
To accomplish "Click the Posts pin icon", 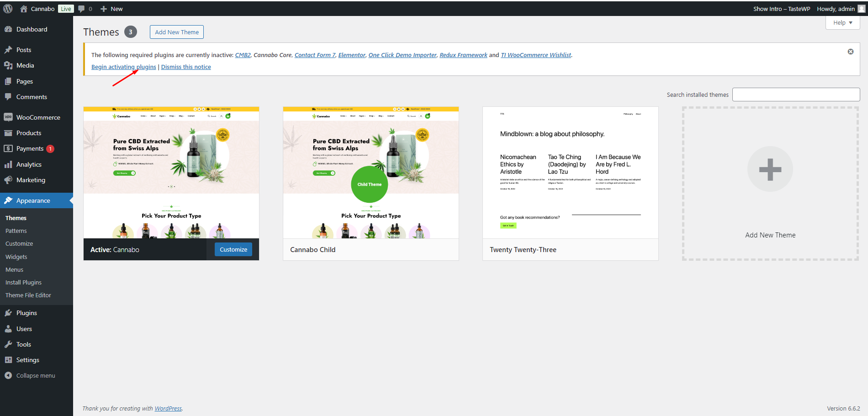I will click(x=8, y=50).
